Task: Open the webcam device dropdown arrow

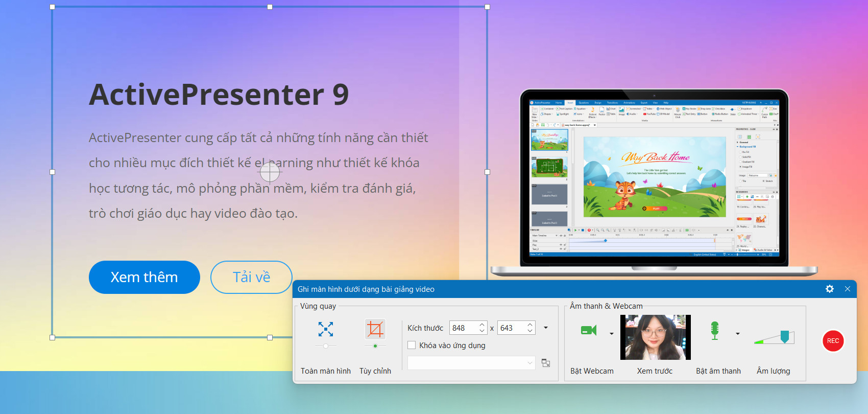Action: tap(612, 334)
